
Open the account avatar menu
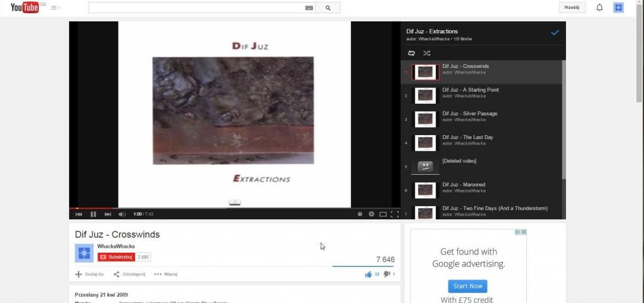(619, 8)
